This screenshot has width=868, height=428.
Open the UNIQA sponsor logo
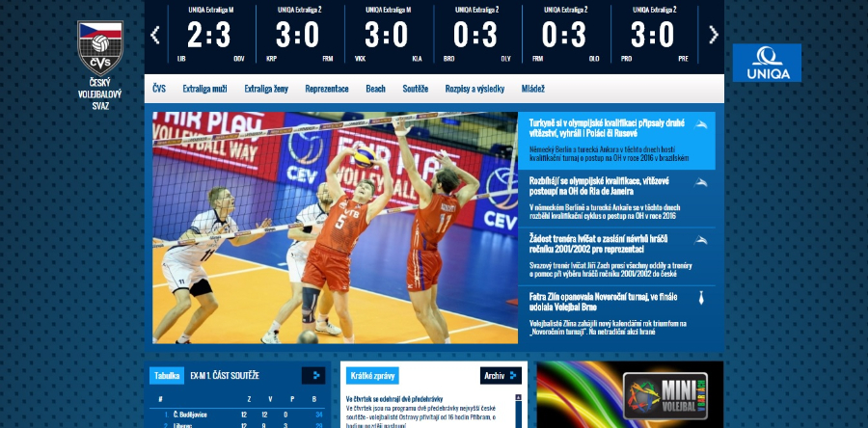(x=766, y=63)
